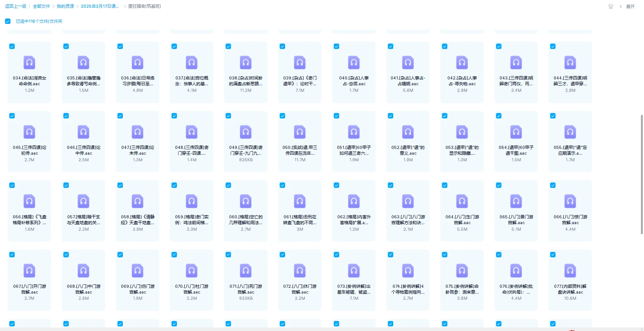Image resolution: width=644 pixels, height=331 pixels.
Task: Open audio icon of file 035.[命法]
Action: pos(83,62)
